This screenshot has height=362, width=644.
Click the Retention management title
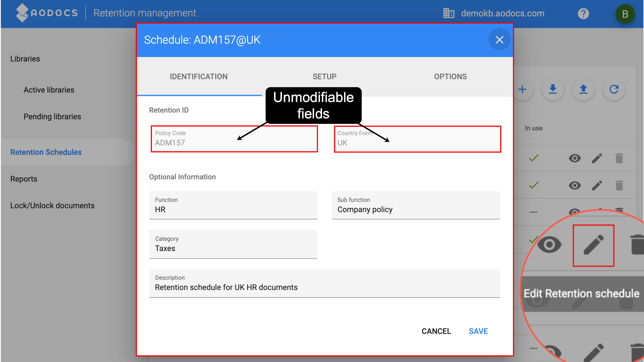pos(145,13)
